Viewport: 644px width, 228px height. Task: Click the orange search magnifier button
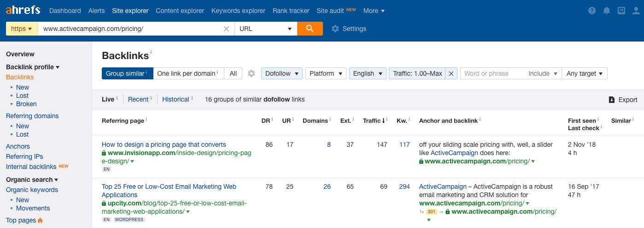(x=310, y=29)
